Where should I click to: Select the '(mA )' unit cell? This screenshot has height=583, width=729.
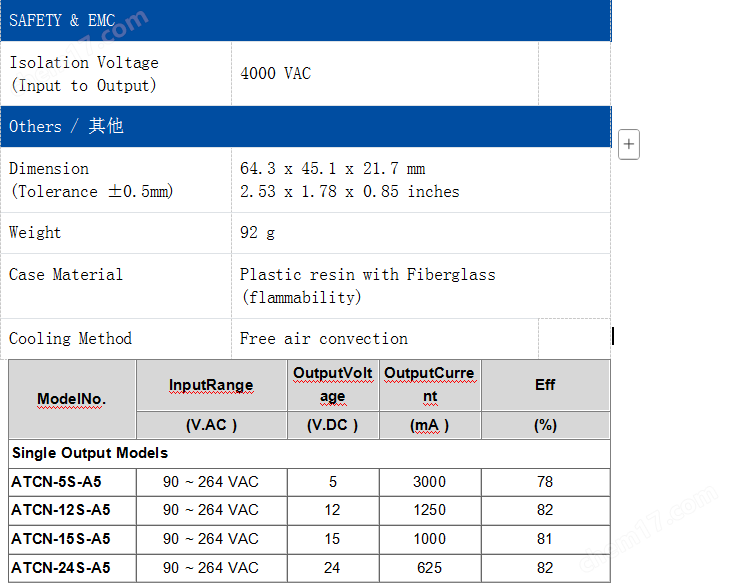[430, 425]
